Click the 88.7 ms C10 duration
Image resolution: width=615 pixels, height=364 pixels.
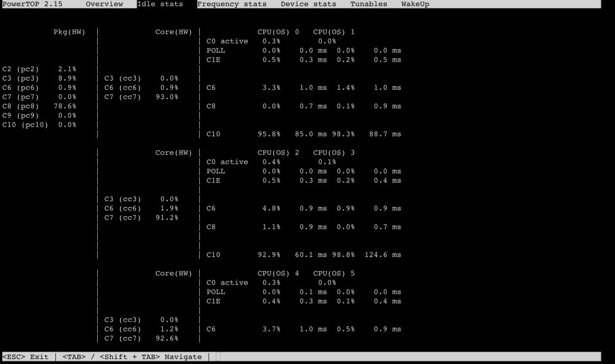coord(385,134)
